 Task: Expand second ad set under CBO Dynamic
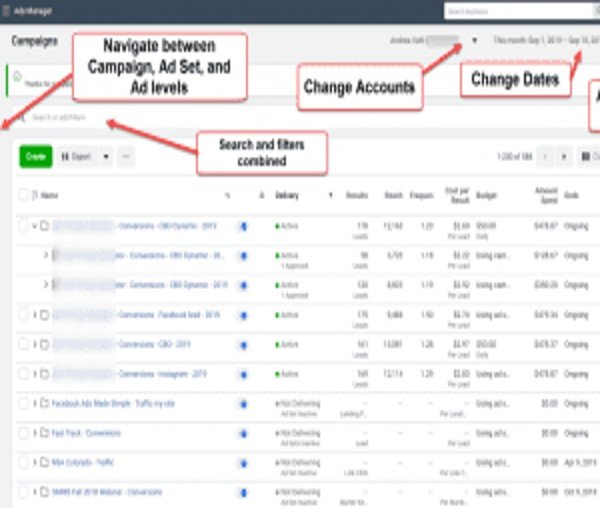(46, 284)
